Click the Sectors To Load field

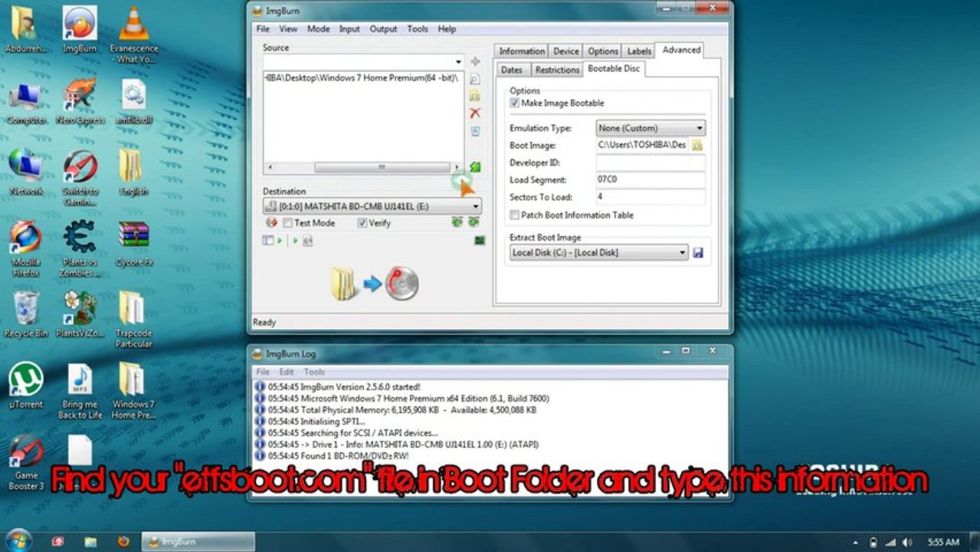651,197
